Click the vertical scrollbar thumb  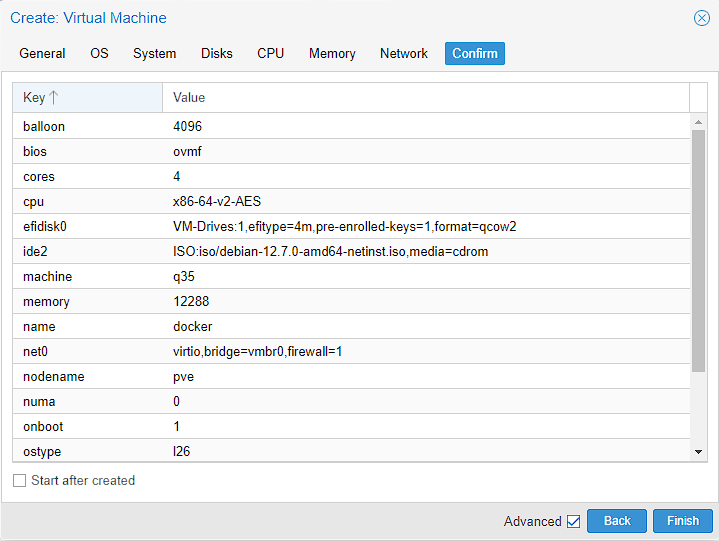coord(698,250)
